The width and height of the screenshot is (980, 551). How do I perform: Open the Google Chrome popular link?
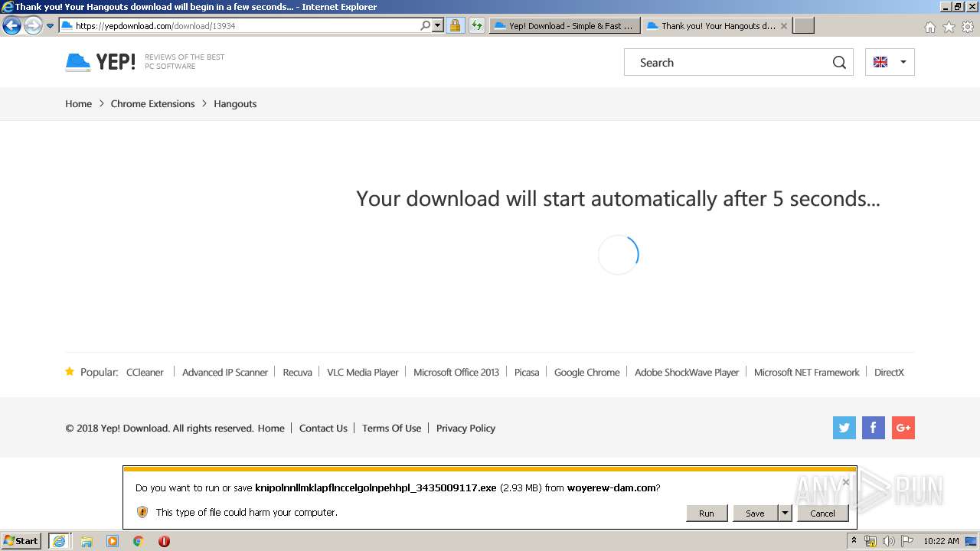(x=587, y=372)
